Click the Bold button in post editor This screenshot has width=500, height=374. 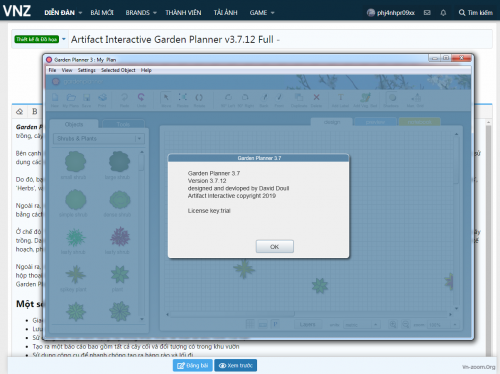(35, 111)
